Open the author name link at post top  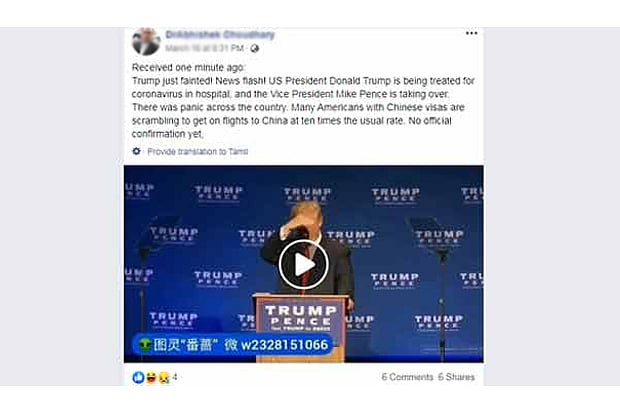[x=220, y=35]
